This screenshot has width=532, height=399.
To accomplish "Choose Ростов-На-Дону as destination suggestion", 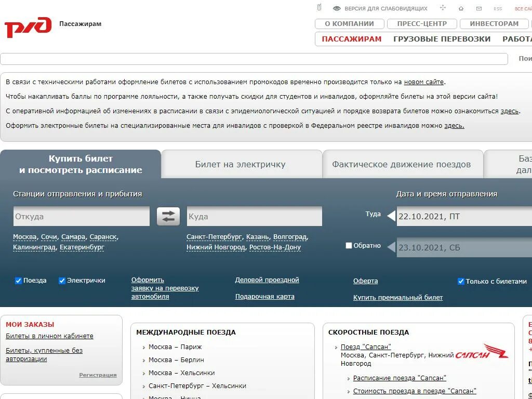I will click(275, 247).
